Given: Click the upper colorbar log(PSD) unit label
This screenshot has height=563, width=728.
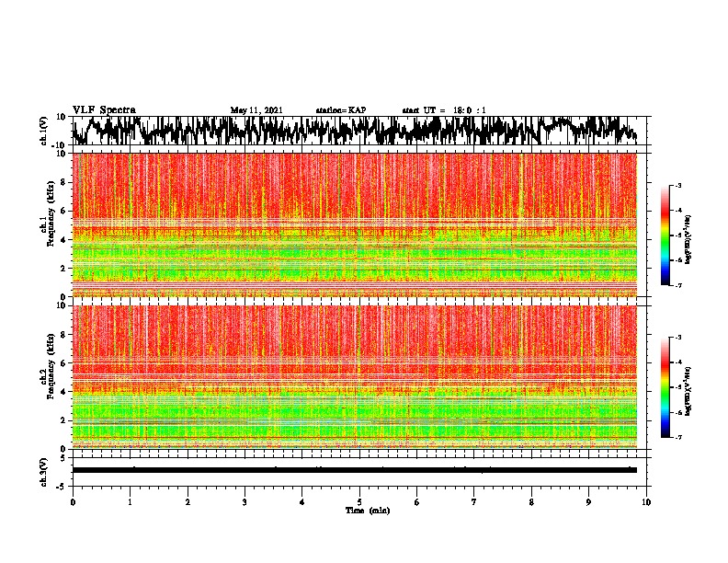Looking at the screenshot, I should (688, 239).
